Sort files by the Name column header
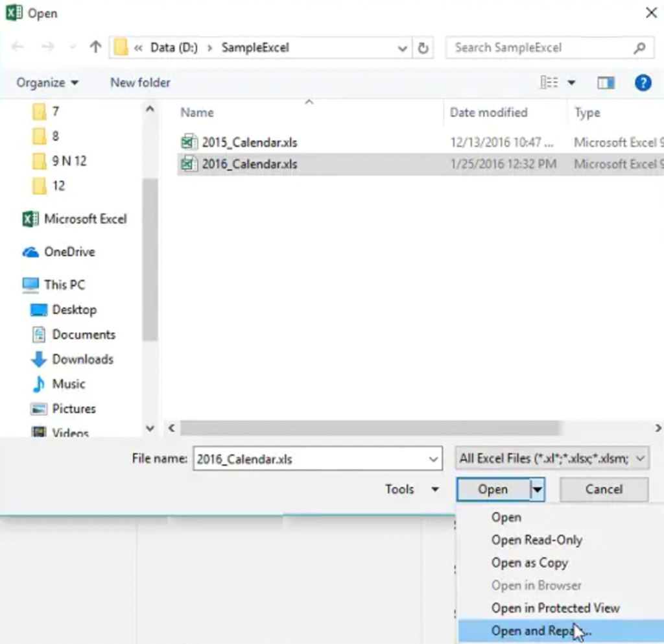This screenshot has width=664, height=644. click(196, 112)
